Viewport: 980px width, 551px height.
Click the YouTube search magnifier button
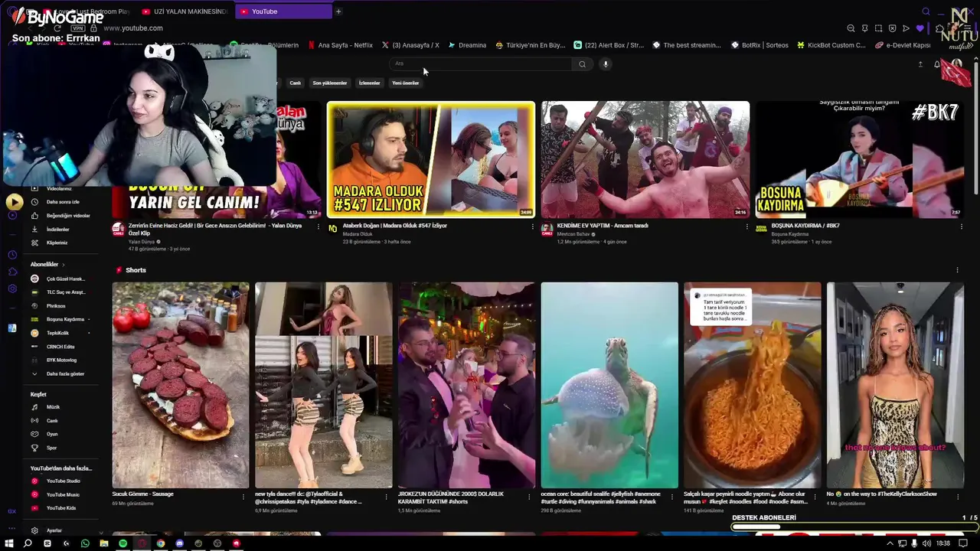[582, 64]
